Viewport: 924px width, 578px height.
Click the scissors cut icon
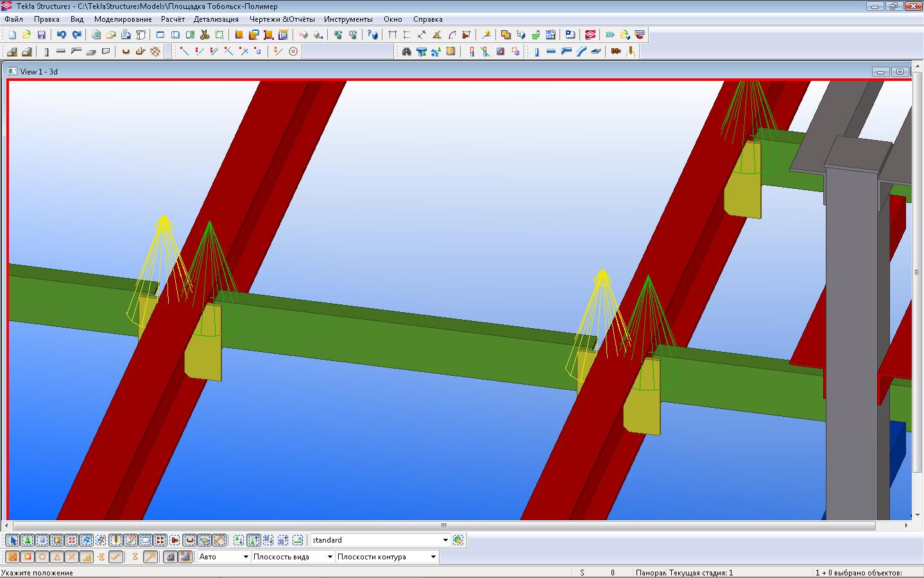(x=205, y=35)
